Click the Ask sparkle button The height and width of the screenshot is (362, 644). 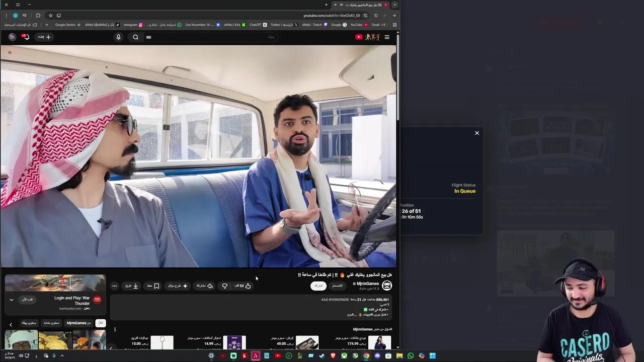pyautogui.click(x=178, y=286)
